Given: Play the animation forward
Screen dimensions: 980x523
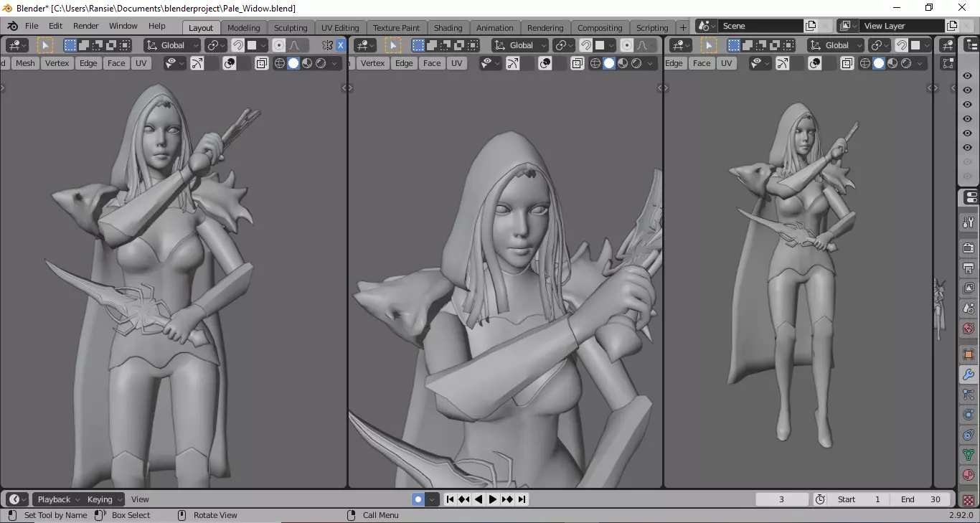Looking at the screenshot, I should pos(493,499).
